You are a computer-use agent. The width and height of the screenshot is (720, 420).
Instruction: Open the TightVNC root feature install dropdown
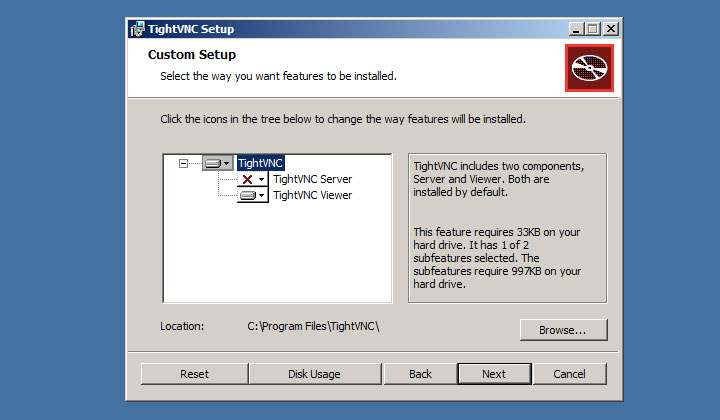point(218,163)
